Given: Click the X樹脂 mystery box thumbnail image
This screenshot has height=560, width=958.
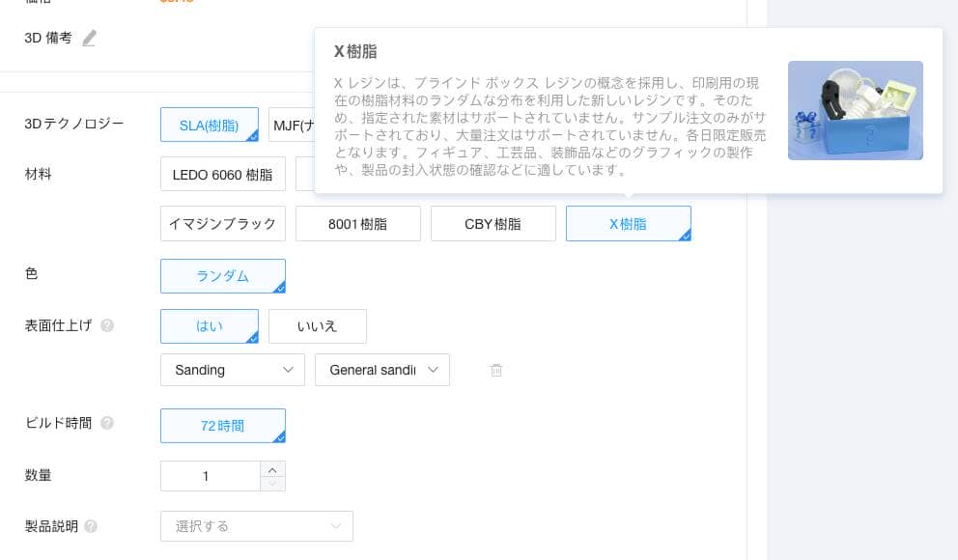Looking at the screenshot, I should pos(855,110).
